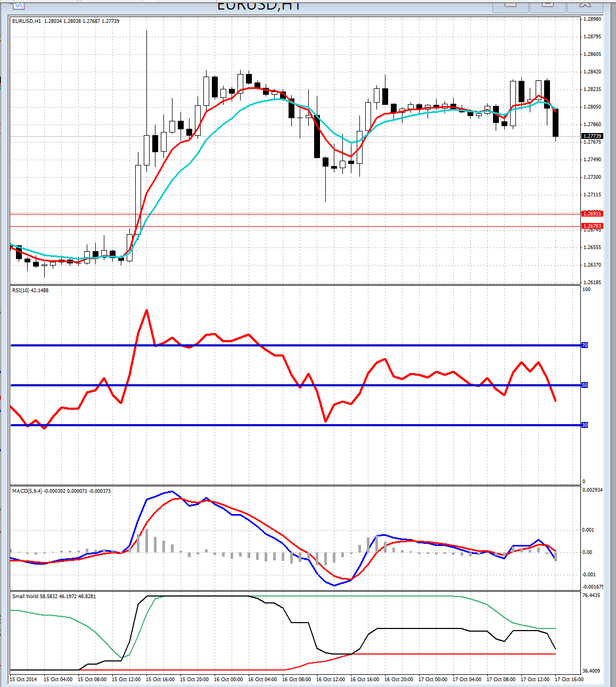
Task: Click the RSI scale value 100
Action: click(587, 290)
